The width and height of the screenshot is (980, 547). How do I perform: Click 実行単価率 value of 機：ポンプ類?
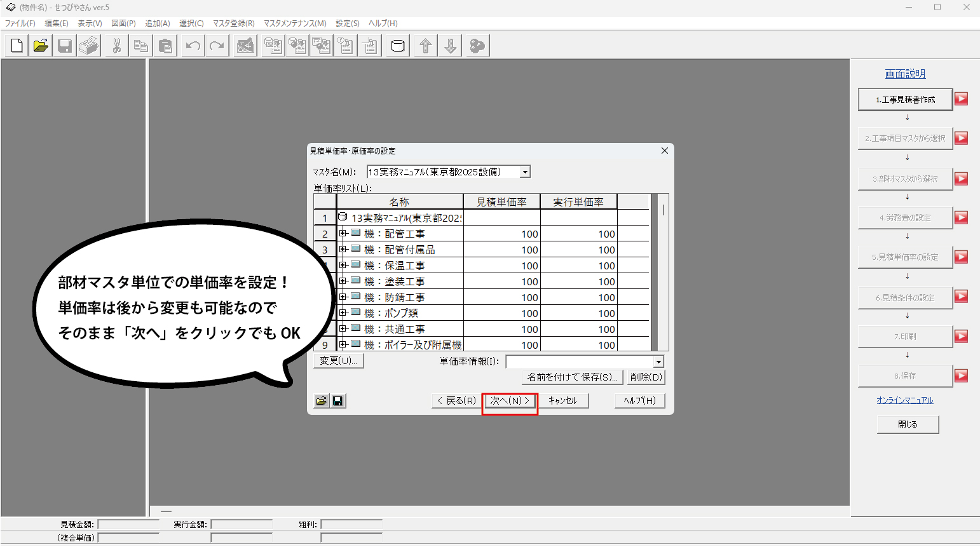[578, 313]
